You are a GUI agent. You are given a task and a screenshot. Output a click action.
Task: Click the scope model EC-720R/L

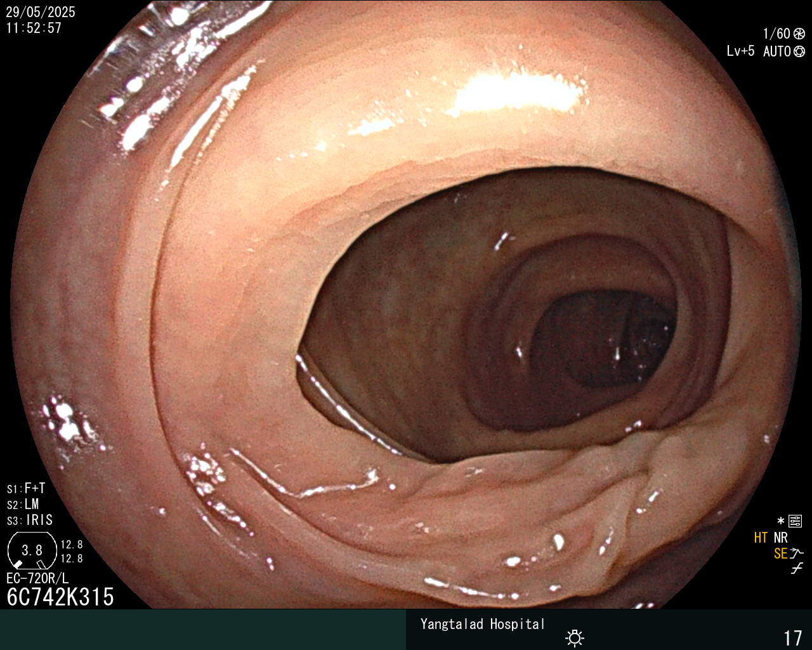(37, 578)
